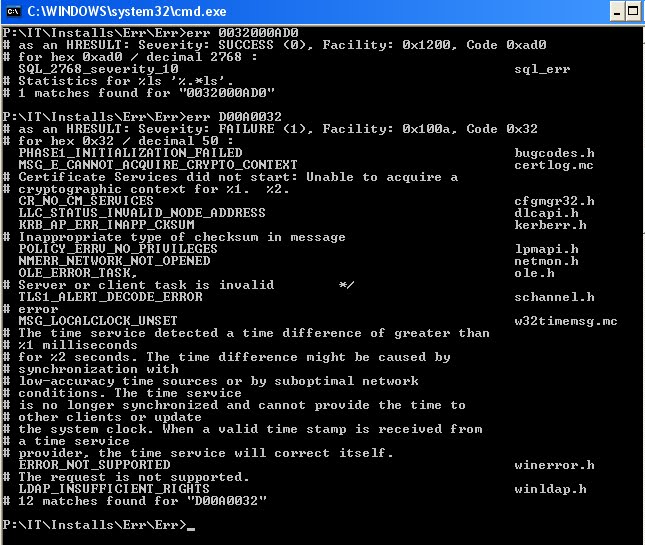The image size is (645, 545).
Task: Click the file name winerror.h
Action: 554,465
